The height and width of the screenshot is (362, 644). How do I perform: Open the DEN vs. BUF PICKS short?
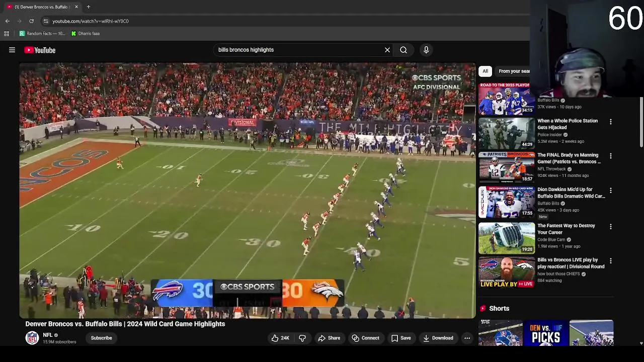(546, 333)
